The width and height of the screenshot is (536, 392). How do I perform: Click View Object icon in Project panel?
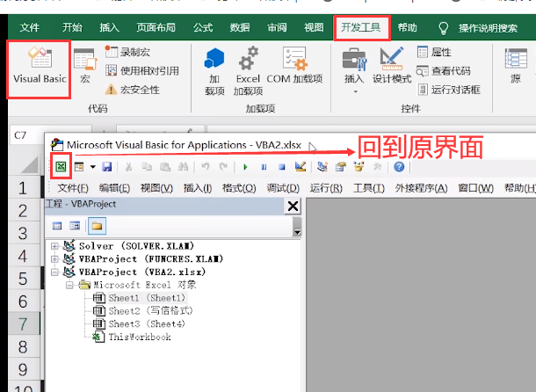pyautogui.click(x=75, y=226)
